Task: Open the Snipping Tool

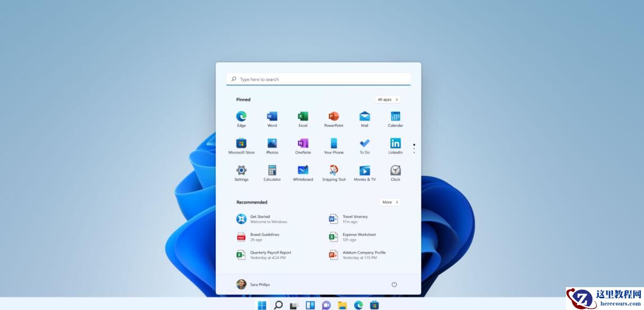Action: pos(334,172)
